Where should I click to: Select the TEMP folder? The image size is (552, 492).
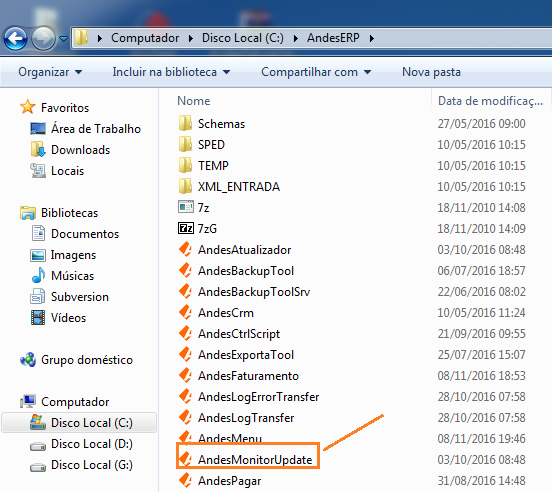click(x=213, y=166)
